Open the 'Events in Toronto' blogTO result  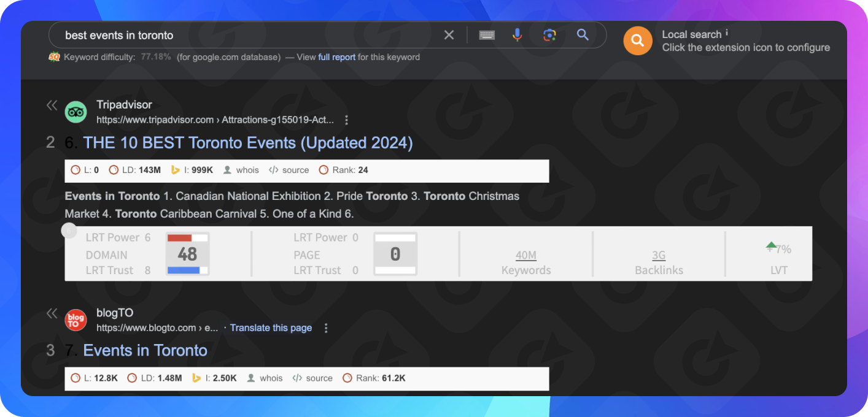(x=145, y=351)
